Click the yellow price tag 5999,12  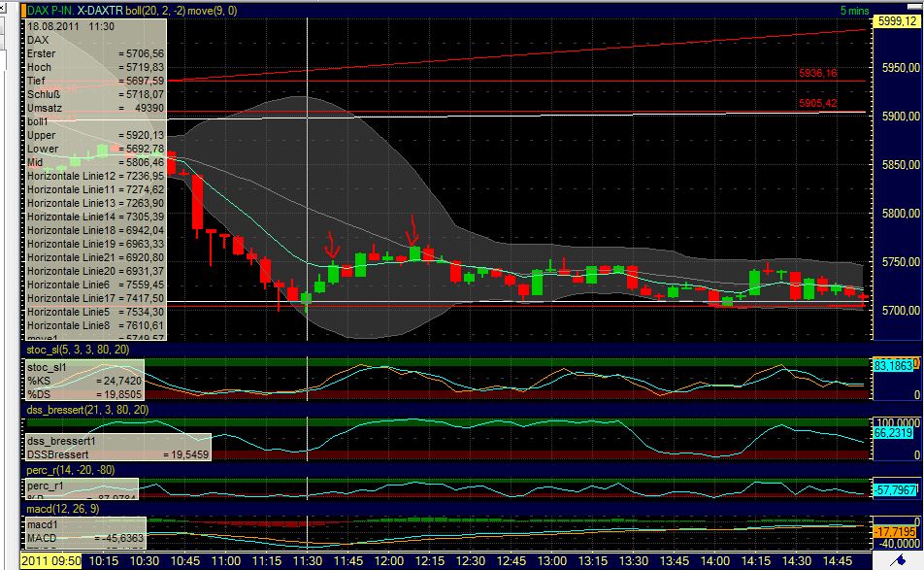(x=896, y=21)
